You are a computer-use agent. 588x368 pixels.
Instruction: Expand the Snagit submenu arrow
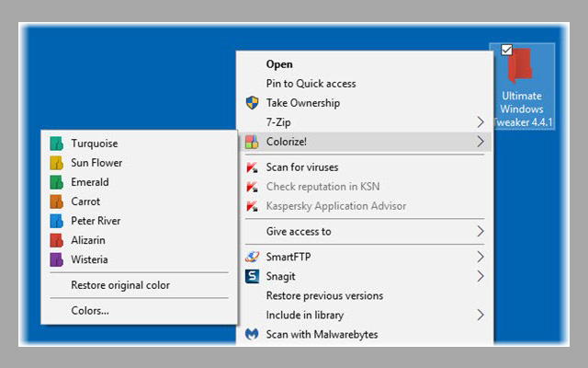coord(481,276)
